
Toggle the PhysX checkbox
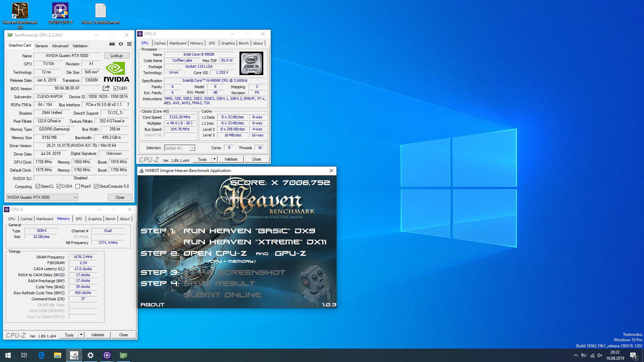click(x=77, y=186)
